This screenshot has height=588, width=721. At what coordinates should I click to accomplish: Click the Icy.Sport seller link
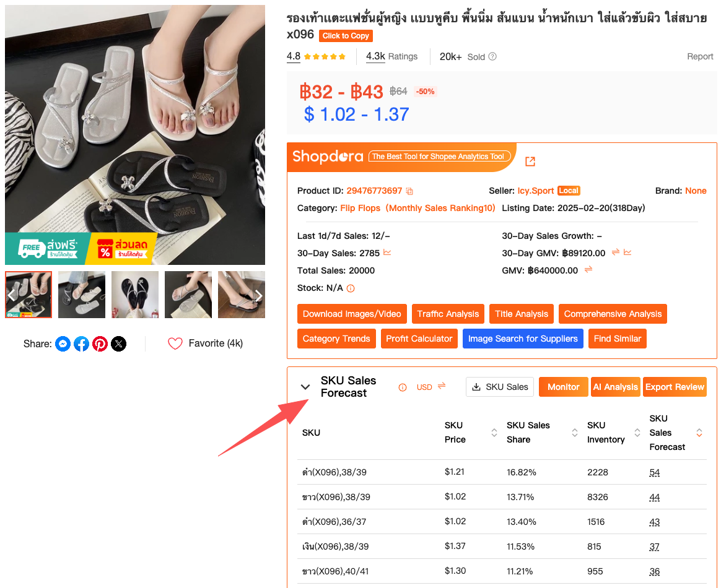coord(536,191)
